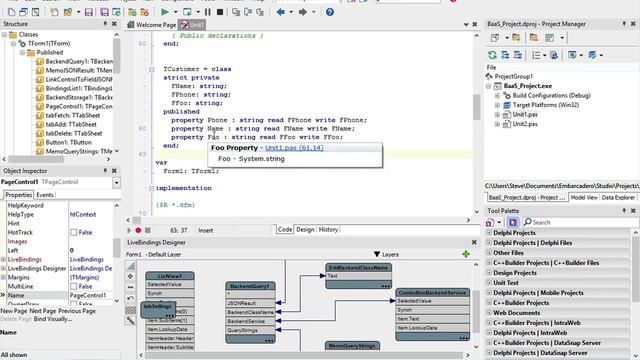Click the Tool Palette Search field
The image size is (640, 360).
tap(581, 222)
